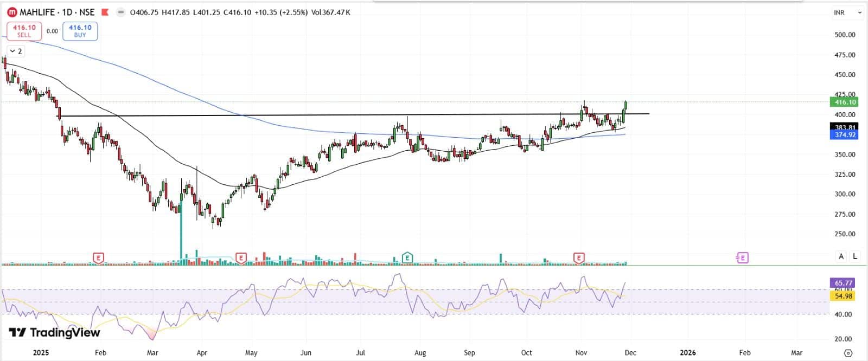Click the MAHLIFE · 1D · NSE title
This screenshot has height=361, width=868.
(x=58, y=12)
